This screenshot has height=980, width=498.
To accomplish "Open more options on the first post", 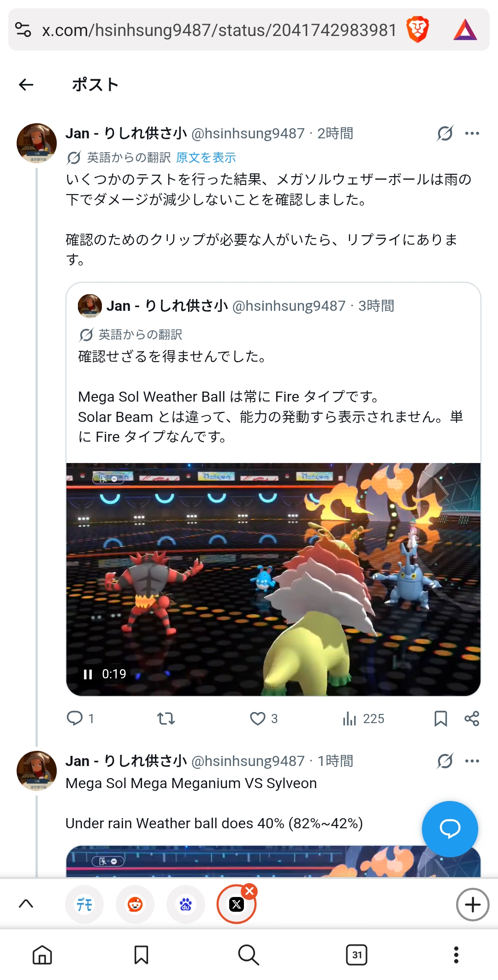I will (x=472, y=133).
